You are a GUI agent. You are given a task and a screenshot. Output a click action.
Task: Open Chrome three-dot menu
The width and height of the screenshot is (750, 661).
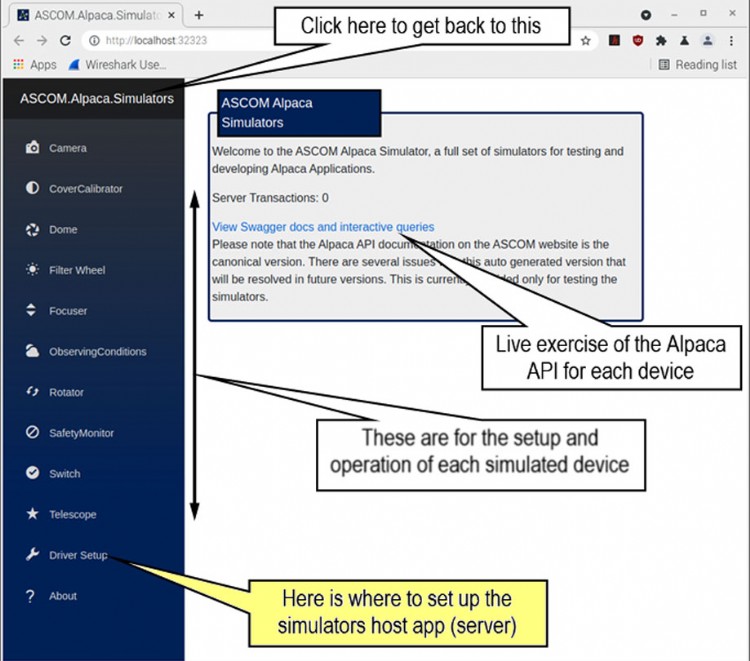click(x=731, y=41)
